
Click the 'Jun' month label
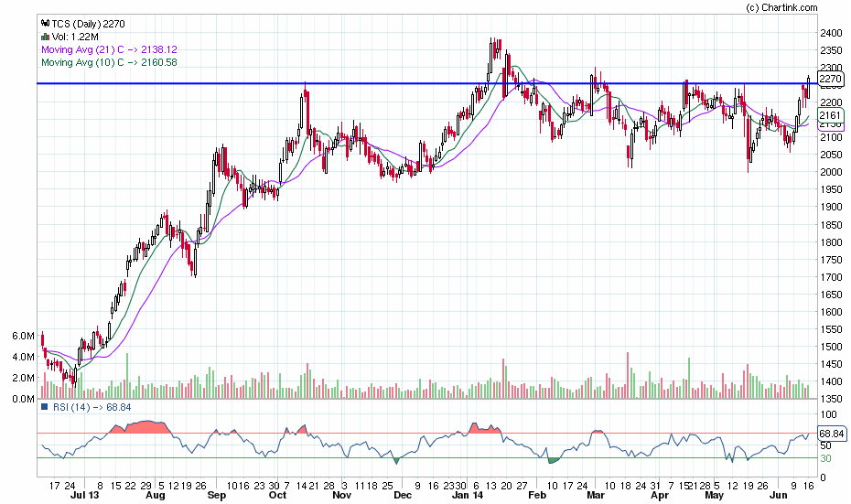click(x=779, y=495)
